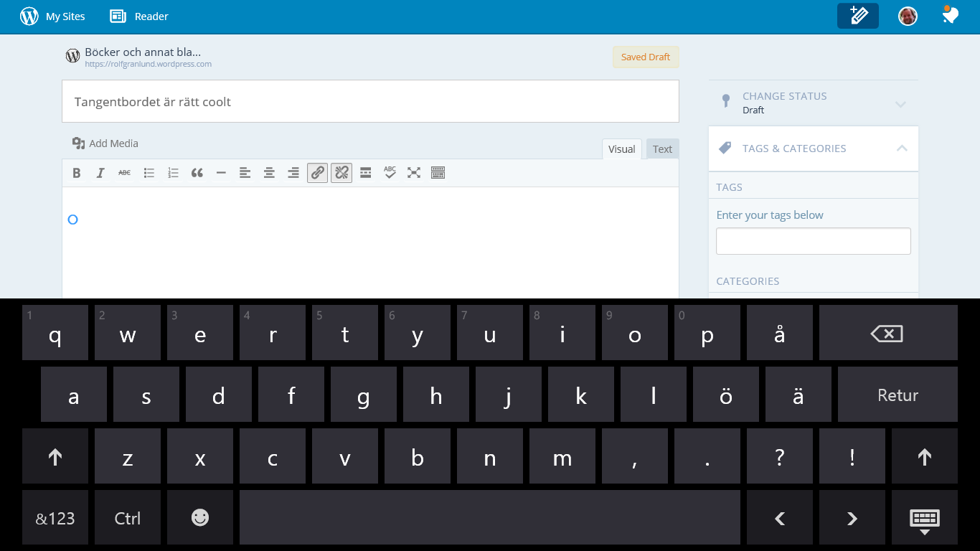Click the insert link icon
The height and width of the screenshot is (551, 980).
coord(317,173)
